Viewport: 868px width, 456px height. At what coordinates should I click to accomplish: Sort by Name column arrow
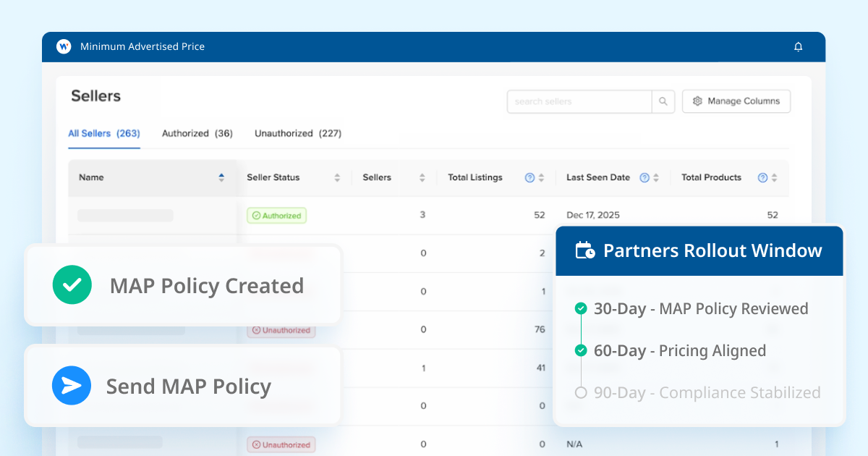click(x=221, y=178)
